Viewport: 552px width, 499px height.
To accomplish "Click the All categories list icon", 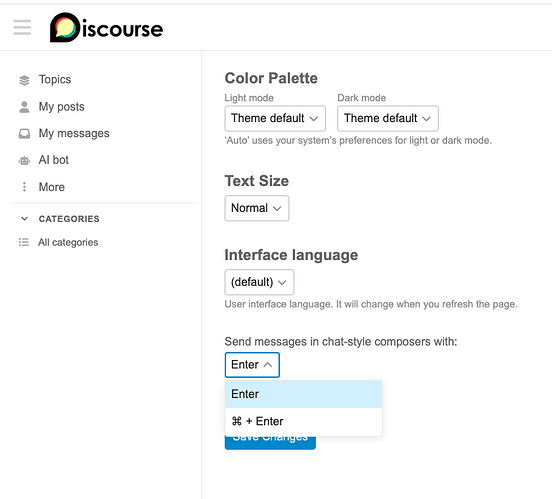I will point(24,242).
